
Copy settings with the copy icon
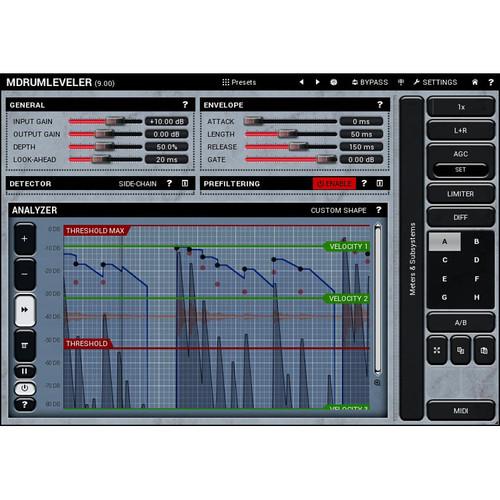tap(461, 350)
